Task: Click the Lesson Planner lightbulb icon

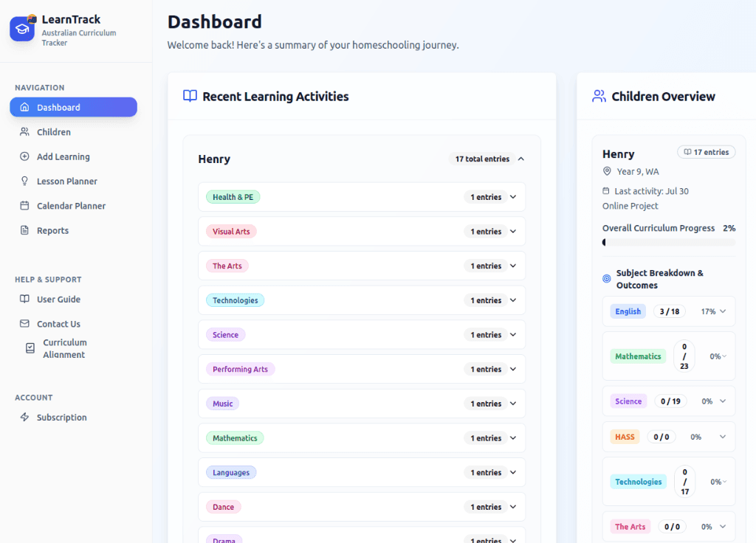Action: pyautogui.click(x=25, y=181)
